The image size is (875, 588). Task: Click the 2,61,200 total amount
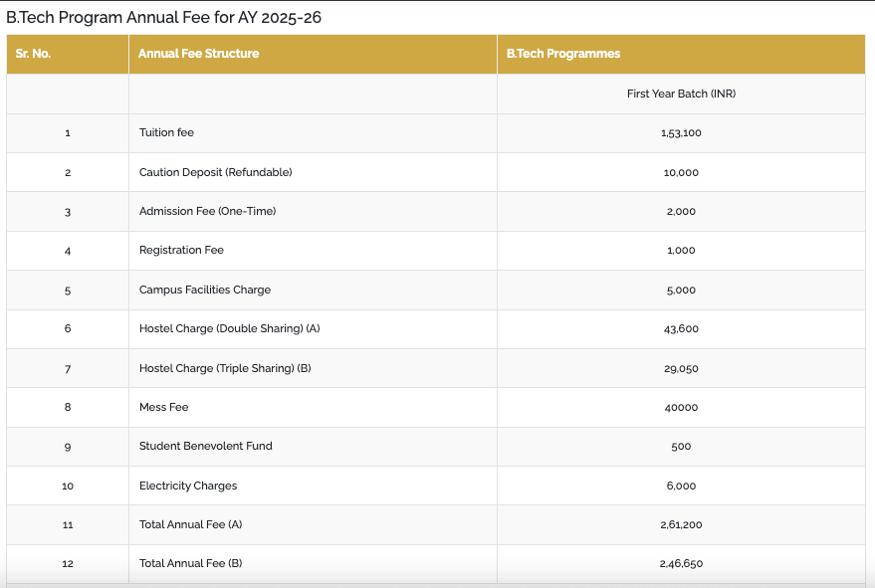[x=681, y=525]
